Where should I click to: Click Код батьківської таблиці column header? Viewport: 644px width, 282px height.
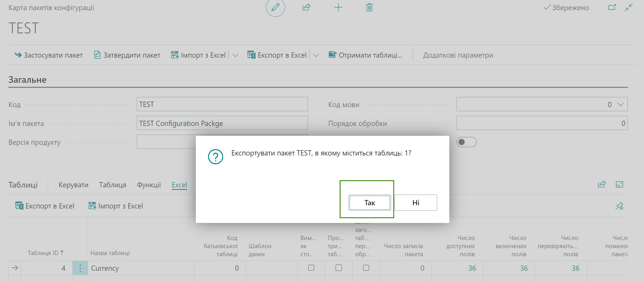(220, 246)
